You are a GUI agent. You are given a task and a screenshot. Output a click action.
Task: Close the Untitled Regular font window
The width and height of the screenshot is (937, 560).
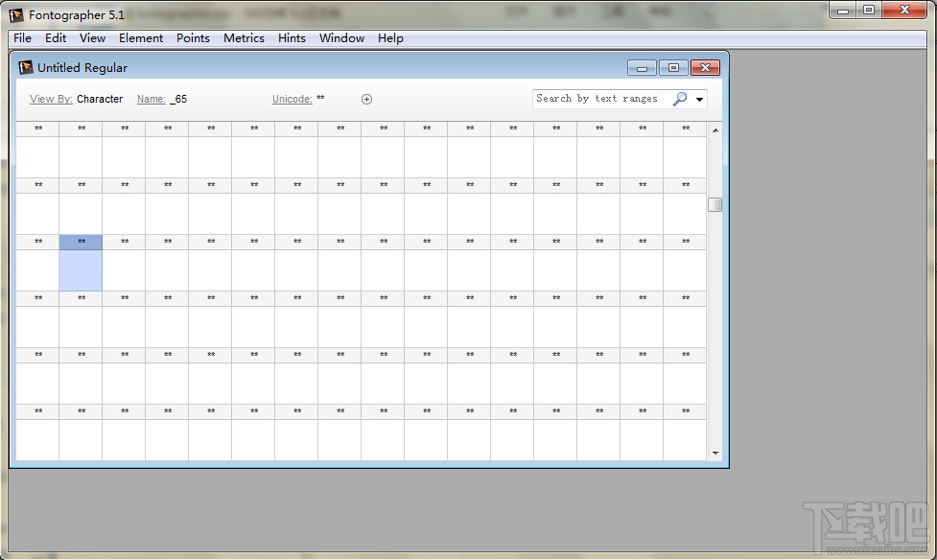(705, 68)
